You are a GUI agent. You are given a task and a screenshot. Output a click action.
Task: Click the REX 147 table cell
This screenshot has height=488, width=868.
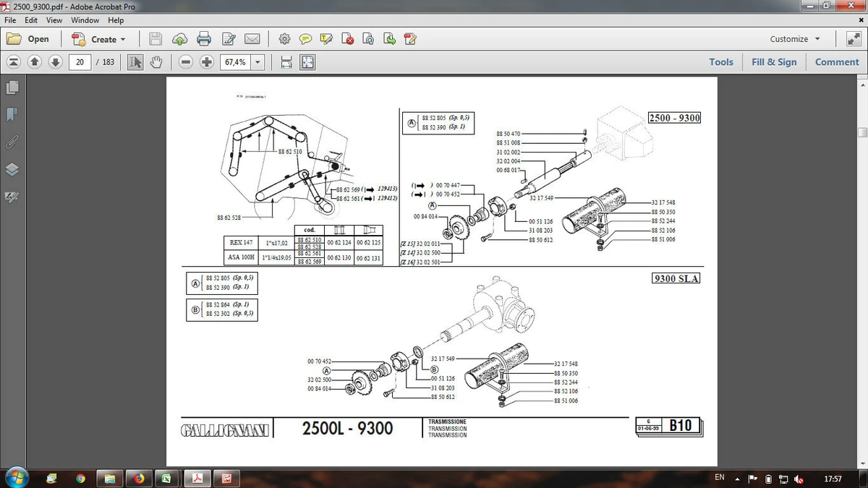pos(241,243)
